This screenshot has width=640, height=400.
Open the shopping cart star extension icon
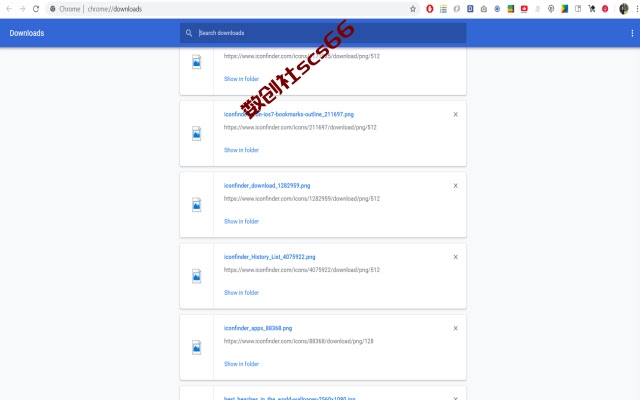591,9
